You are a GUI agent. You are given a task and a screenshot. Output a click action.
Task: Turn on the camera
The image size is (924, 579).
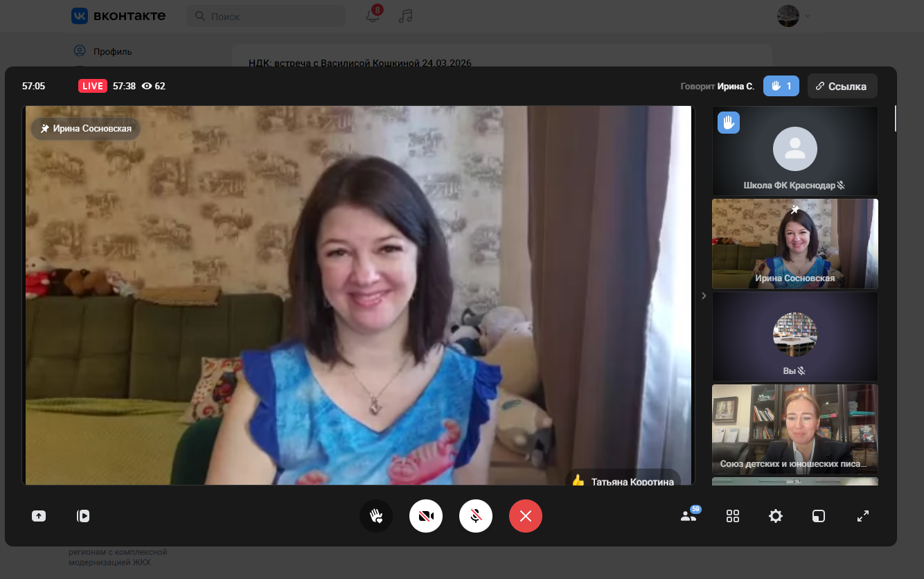click(x=426, y=516)
